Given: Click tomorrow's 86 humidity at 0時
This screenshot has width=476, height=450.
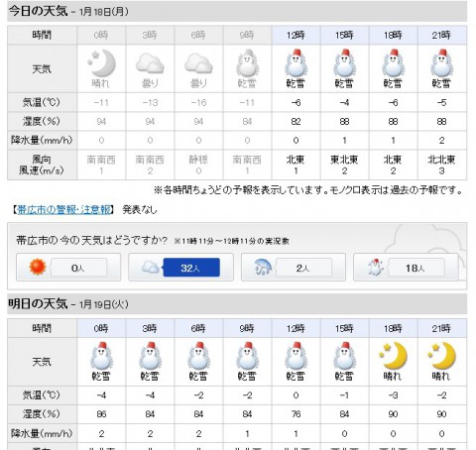Looking at the screenshot, I should point(101,414).
